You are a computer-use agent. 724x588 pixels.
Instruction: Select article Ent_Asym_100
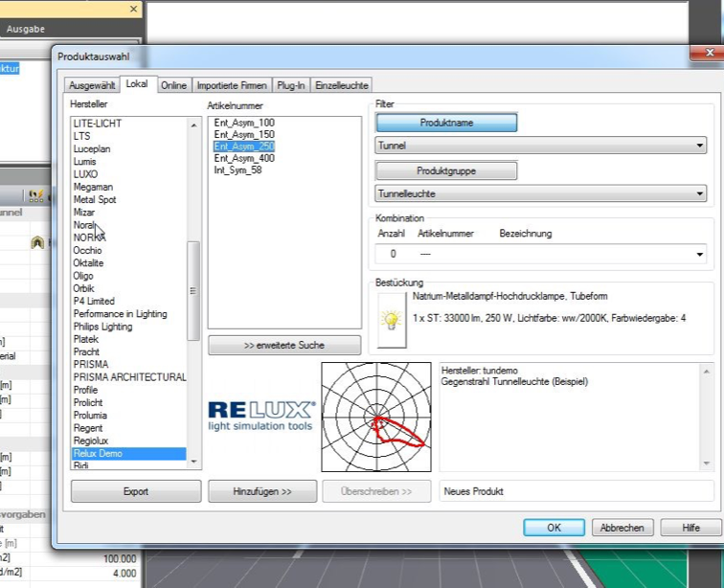(x=244, y=123)
